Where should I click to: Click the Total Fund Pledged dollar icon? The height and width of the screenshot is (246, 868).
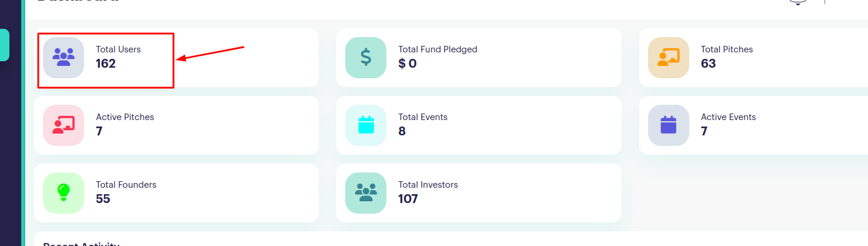click(366, 57)
